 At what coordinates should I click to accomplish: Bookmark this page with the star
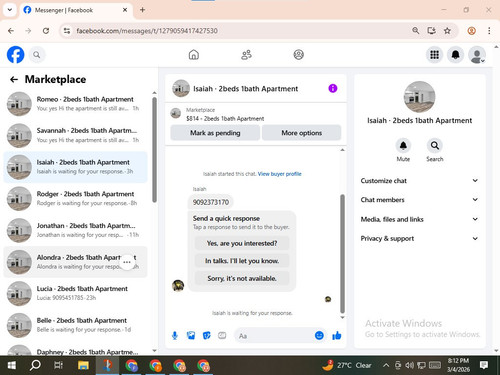pyautogui.click(x=447, y=31)
